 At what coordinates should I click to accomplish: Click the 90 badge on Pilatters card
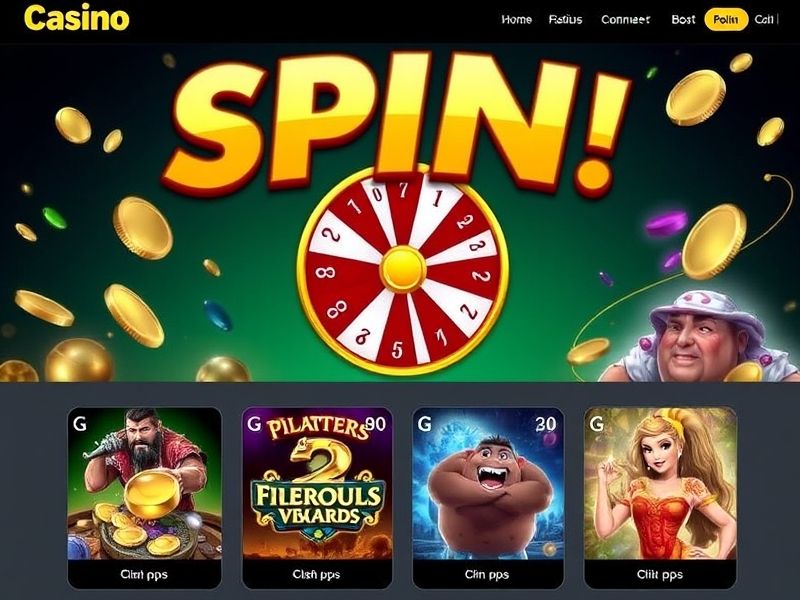(x=376, y=424)
